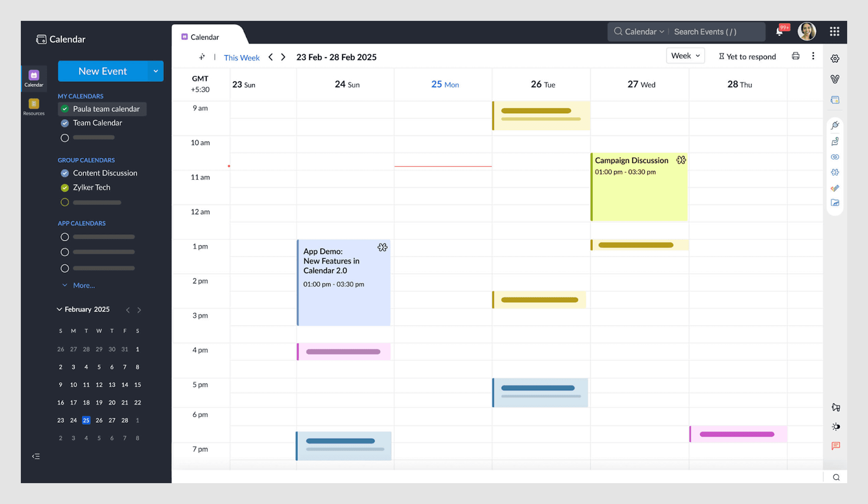
Task: Collapse the February 2025 mini calendar
Action: pyautogui.click(x=59, y=309)
